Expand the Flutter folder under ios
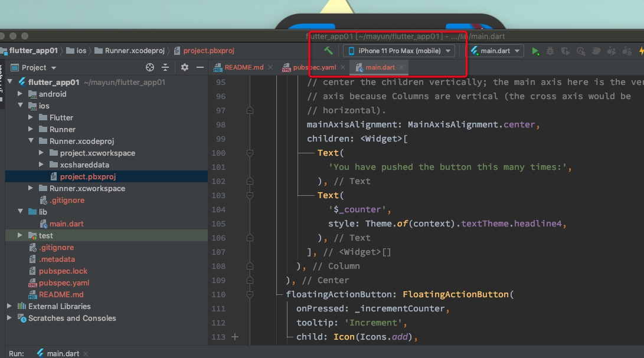Image resolution: width=644 pixels, height=358 pixels. (x=30, y=117)
